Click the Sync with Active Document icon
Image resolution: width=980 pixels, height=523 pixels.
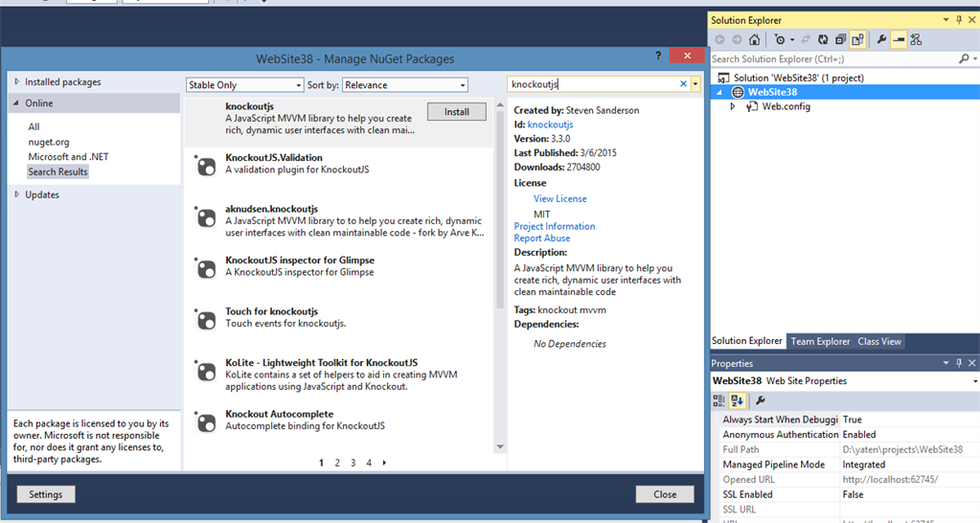tap(806, 39)
